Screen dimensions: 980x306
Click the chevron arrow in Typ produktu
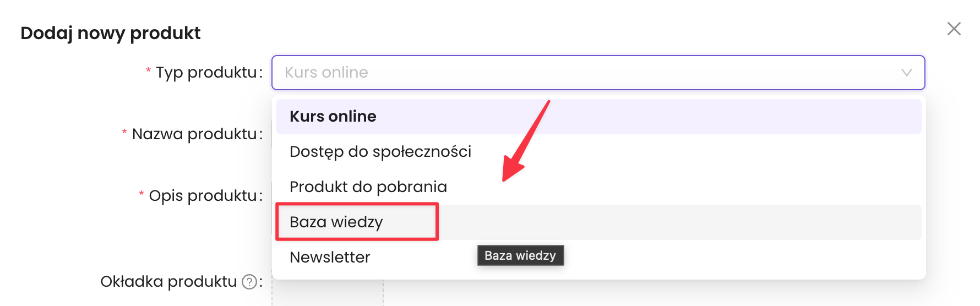click(x=906, y=73)
